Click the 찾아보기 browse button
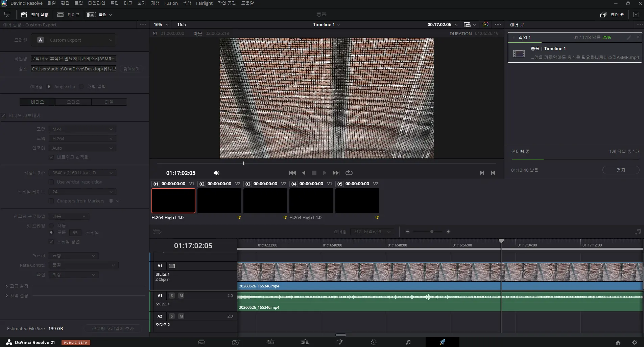The height and width of the screenshot is (347, 644). [x=131, y=69]
